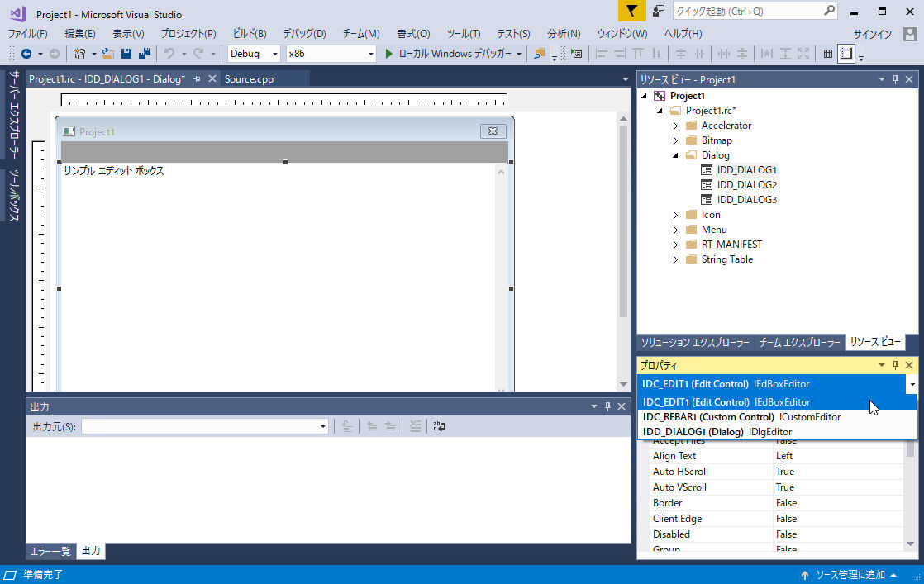This screenshot has height=584, width=924.
Task: Switch to the エラー一覧 tab
Action: pos(50,551)
